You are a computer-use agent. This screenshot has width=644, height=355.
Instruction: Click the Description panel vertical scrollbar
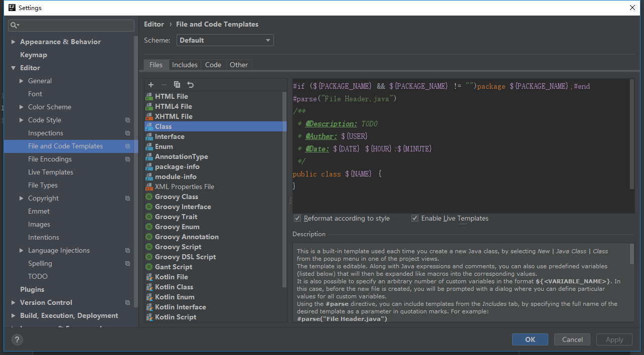(x=631, y=255)
